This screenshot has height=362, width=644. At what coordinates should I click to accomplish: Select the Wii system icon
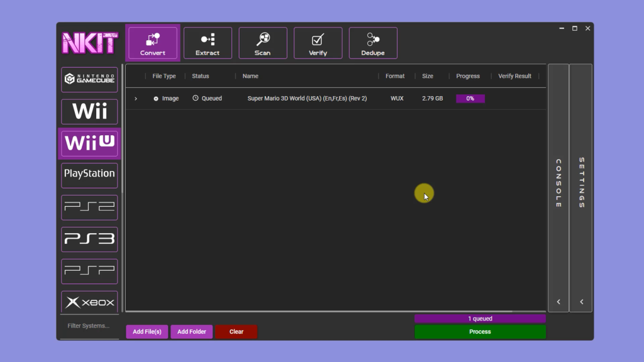[89, 112]
